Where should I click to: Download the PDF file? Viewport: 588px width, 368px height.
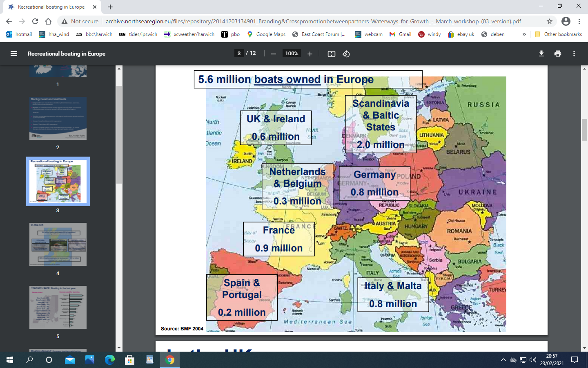[x=541, y=54]
